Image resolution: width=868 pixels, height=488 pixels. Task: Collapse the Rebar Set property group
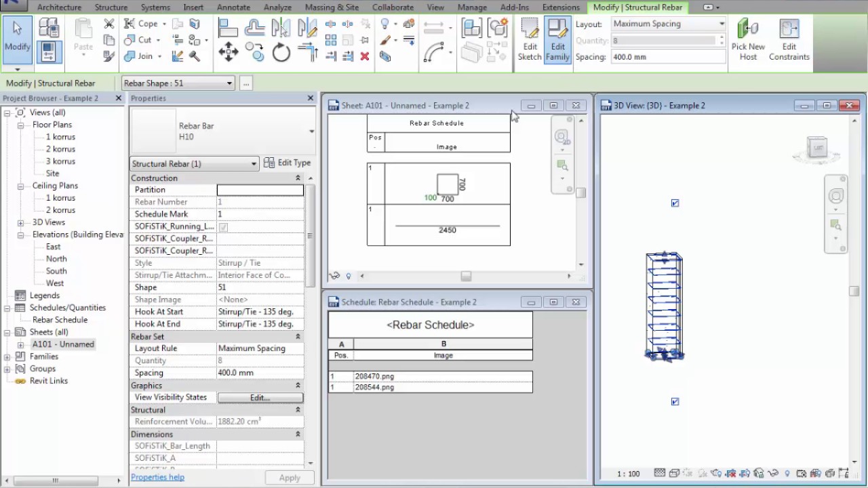[297, 337]
